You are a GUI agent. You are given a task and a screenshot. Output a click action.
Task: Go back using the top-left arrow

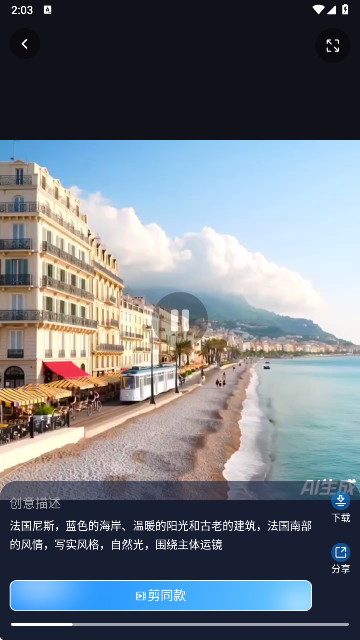(25, 44)
